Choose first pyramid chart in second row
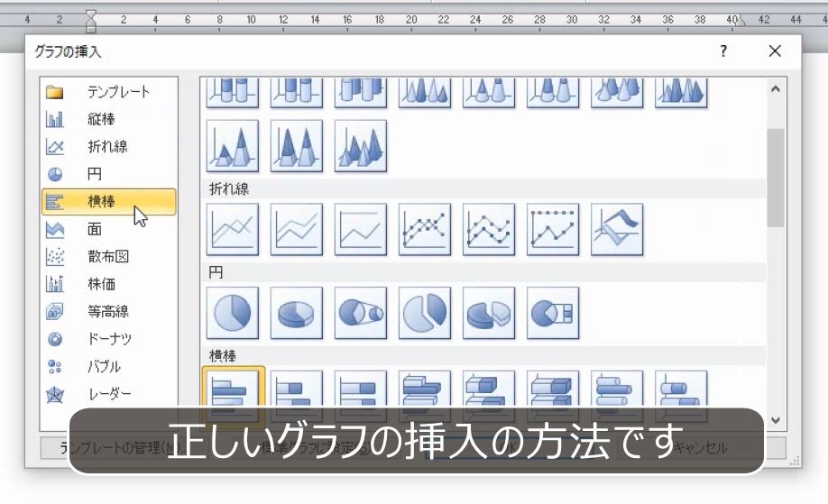 pyautogui.click(x=233, y=146)
